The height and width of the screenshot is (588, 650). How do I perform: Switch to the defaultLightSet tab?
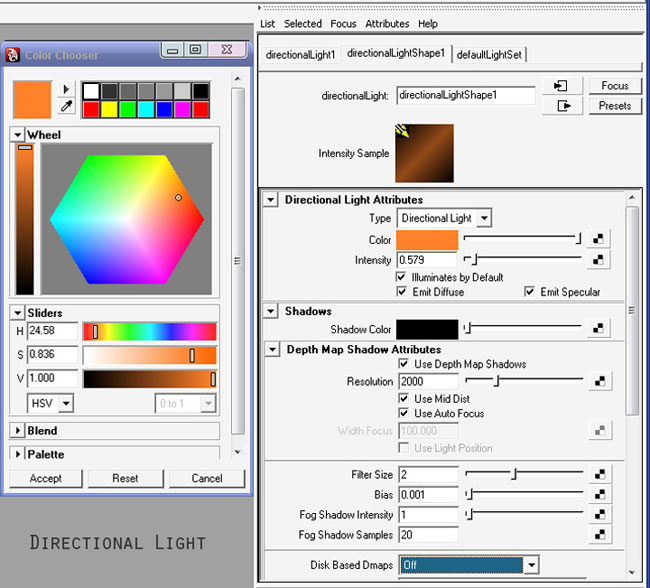pos(489,55)
